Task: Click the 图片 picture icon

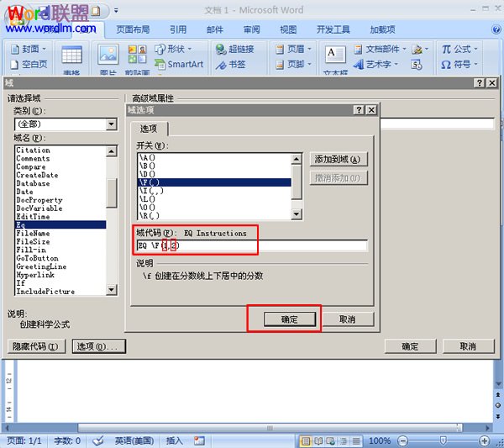Action: pos(108,57)
